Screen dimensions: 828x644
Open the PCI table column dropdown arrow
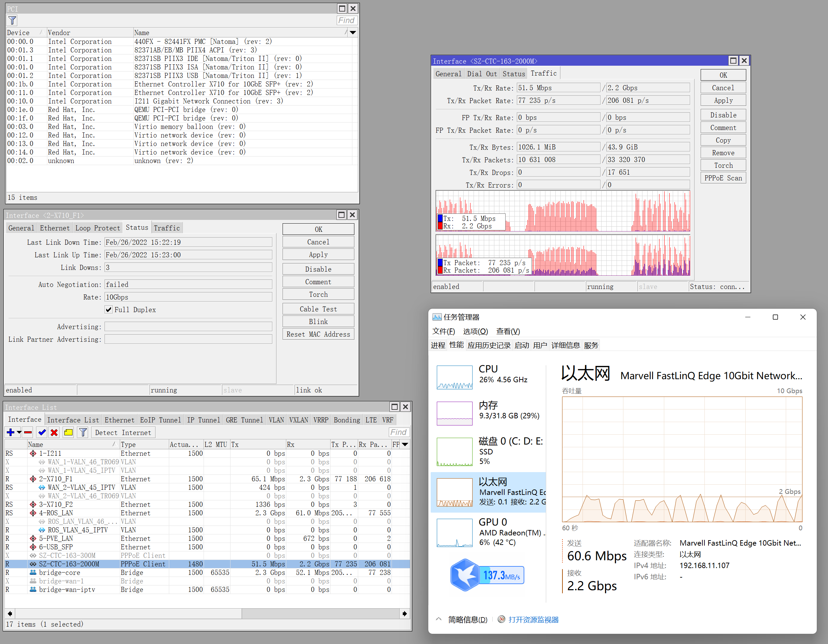tap(353, 33)
